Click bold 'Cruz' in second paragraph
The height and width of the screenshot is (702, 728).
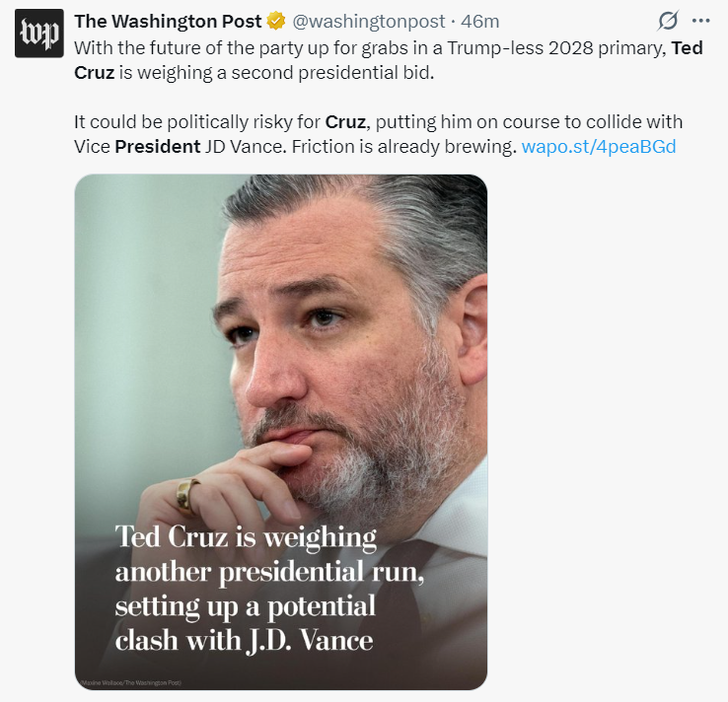tap(345, 122)
